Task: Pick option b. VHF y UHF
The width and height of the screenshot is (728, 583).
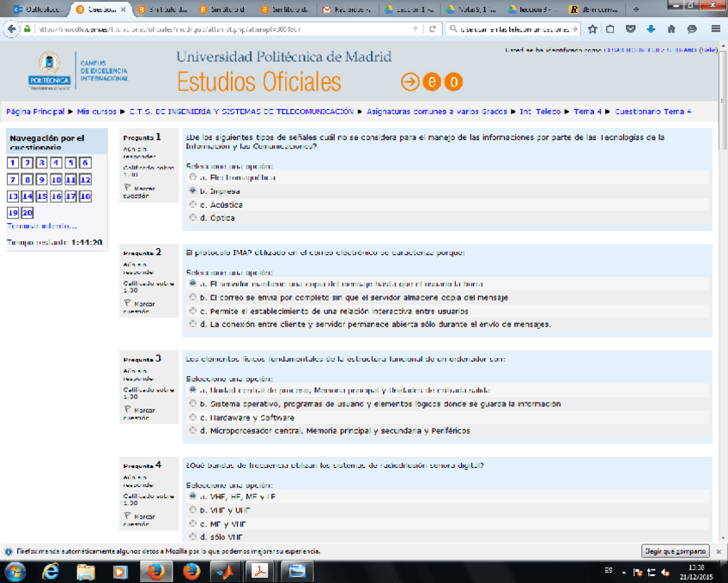Action: coord(192,510)
